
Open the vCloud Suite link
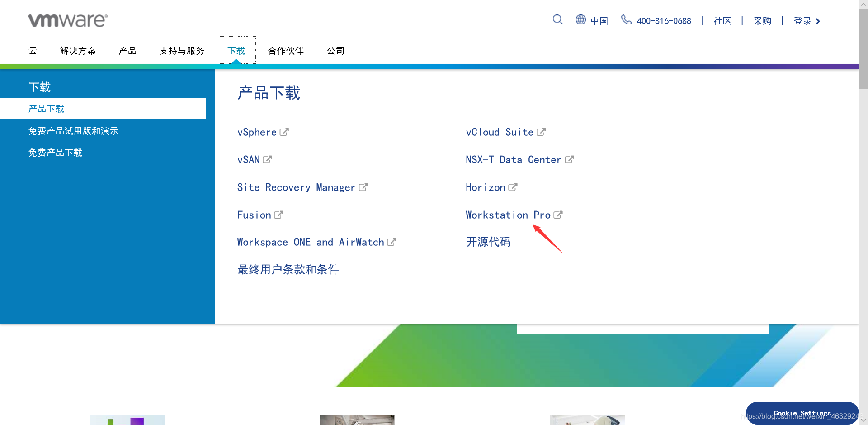tap(500, 132)
